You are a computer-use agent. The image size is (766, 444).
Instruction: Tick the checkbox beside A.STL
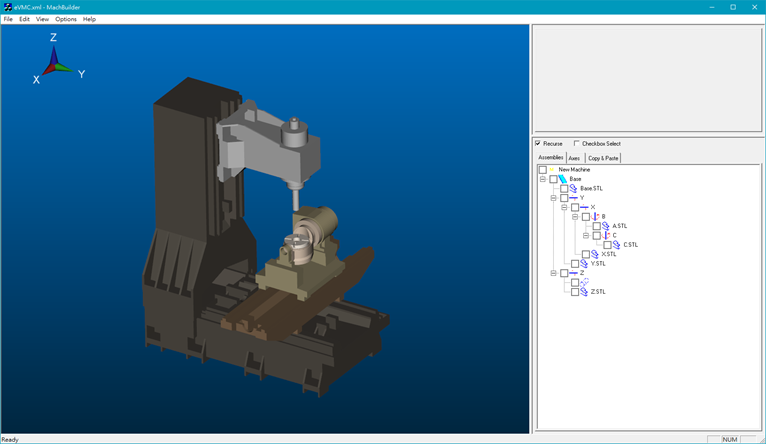click(596, 226)
